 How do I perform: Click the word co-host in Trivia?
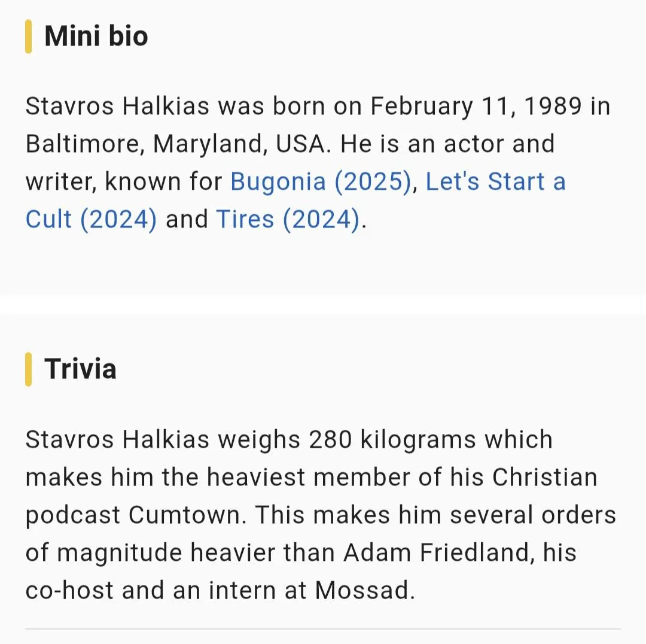(x=69, y=590)
